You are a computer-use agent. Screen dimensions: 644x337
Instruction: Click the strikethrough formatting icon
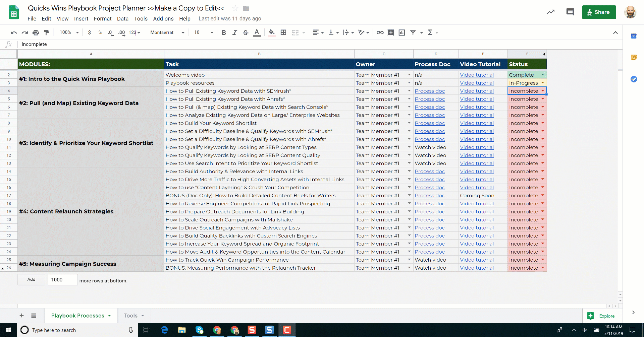coord(246,32)
